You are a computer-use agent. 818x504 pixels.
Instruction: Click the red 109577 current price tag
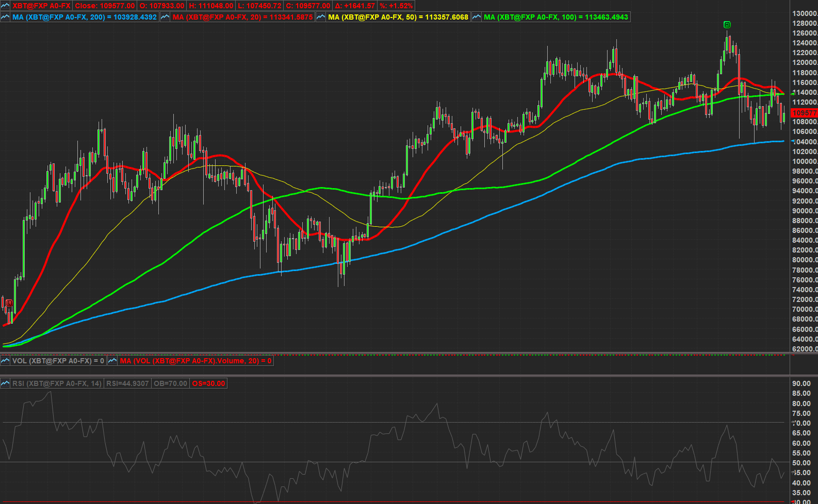tap(804, 113)
